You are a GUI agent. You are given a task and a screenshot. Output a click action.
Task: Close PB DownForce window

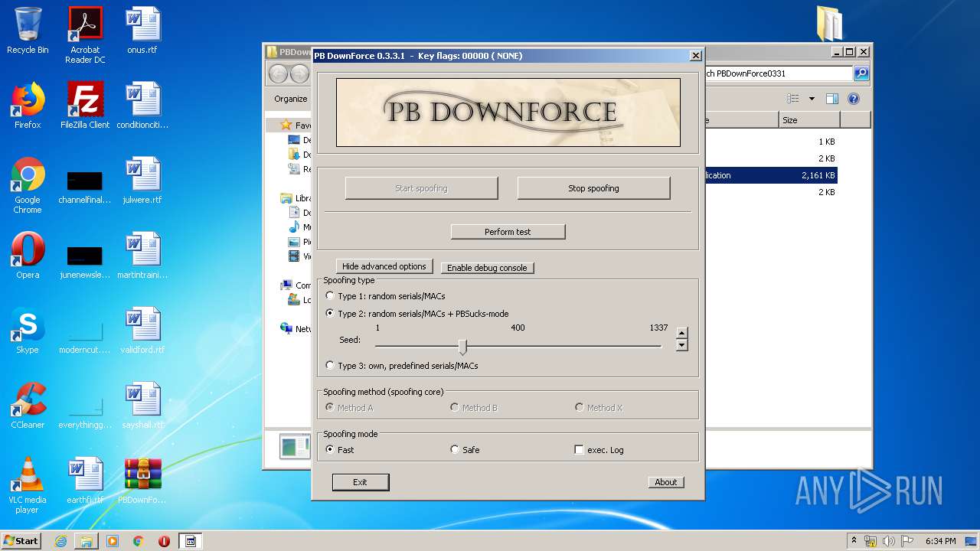pyautogui.click(x=695, y=56)
